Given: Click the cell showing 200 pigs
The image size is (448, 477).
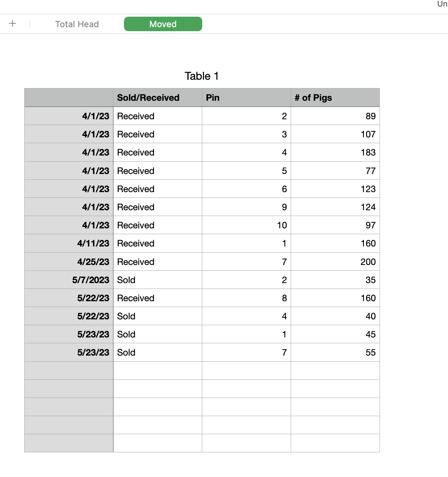Looking at the screenshot, I should (335, 262).
